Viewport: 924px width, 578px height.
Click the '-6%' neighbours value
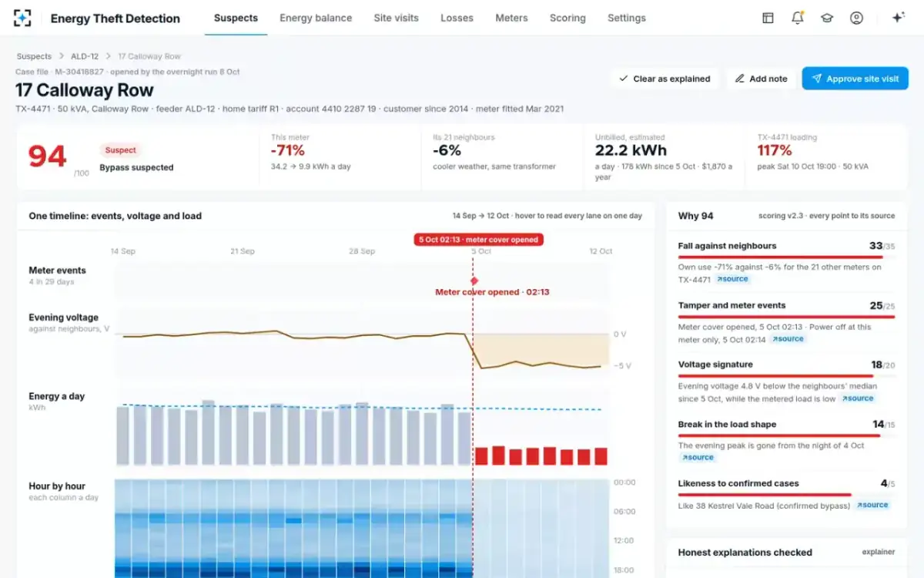(447, 150)
